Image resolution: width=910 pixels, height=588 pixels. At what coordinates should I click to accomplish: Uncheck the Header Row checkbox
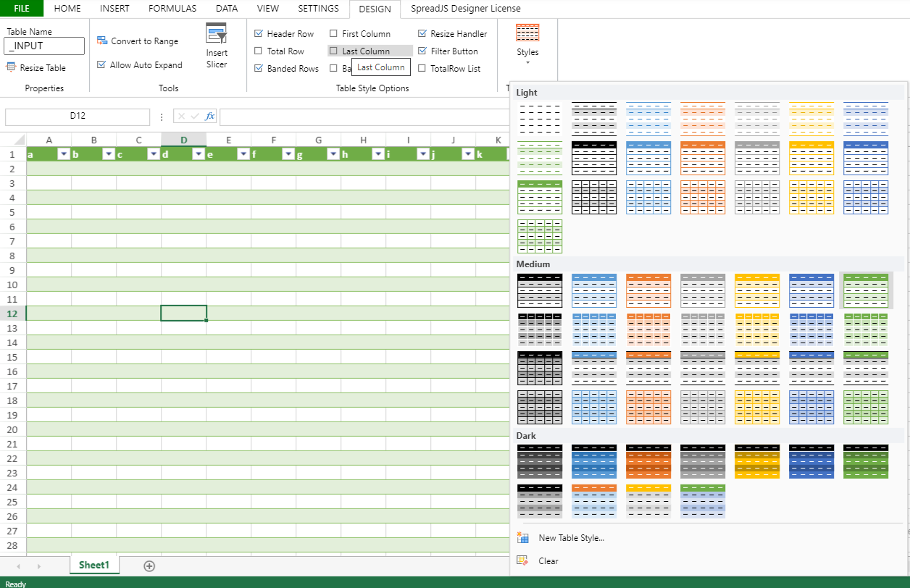coord(259,34)
